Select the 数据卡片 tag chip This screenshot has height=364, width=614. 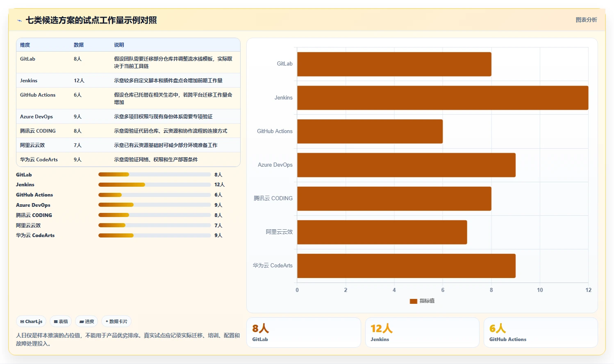tap(116, 321)
